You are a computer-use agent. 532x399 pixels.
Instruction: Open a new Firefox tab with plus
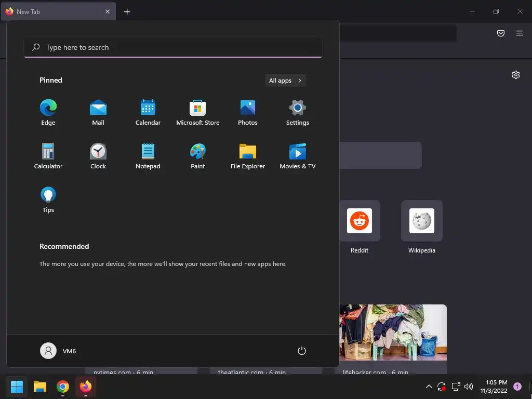tap(127, 12)
